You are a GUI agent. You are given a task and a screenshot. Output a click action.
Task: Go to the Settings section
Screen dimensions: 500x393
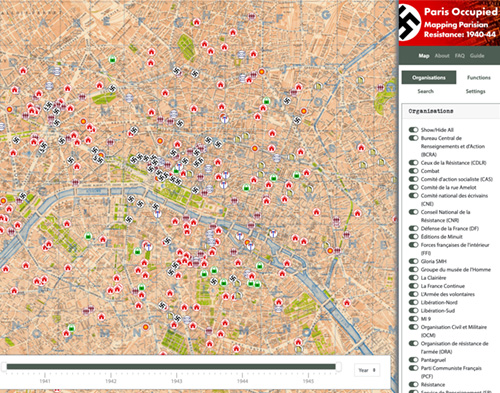coord(475,91)
